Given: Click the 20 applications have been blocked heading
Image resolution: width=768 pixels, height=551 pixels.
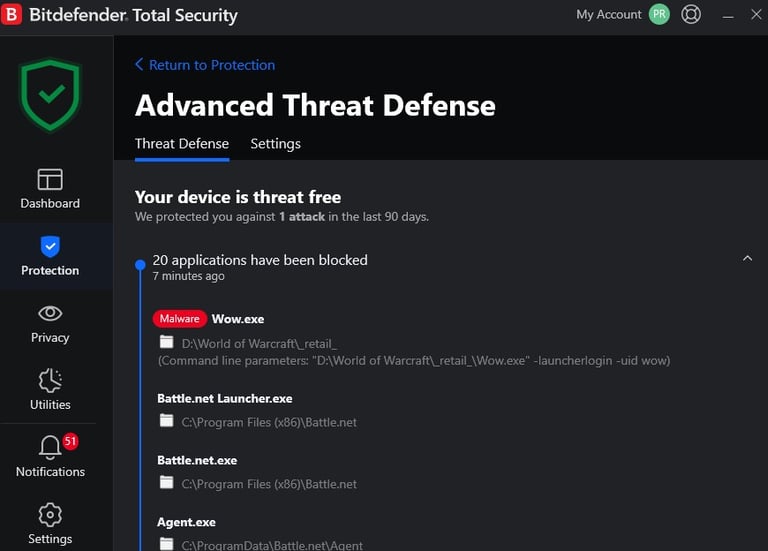Looking at the screenshot, I should pyautogui.click(x=260, y=260).
